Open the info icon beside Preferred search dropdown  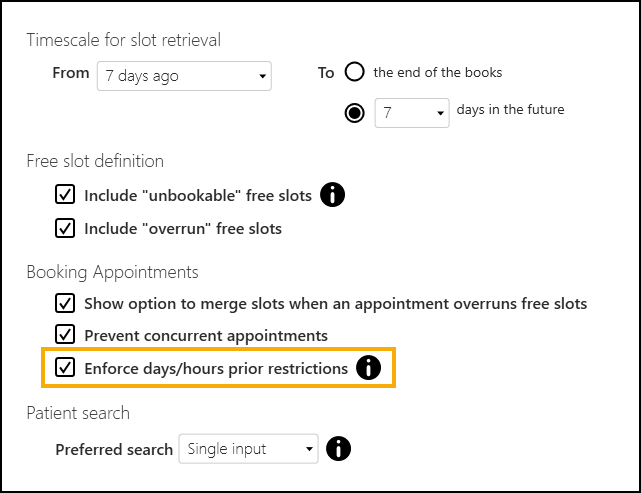tap(338, 449)
